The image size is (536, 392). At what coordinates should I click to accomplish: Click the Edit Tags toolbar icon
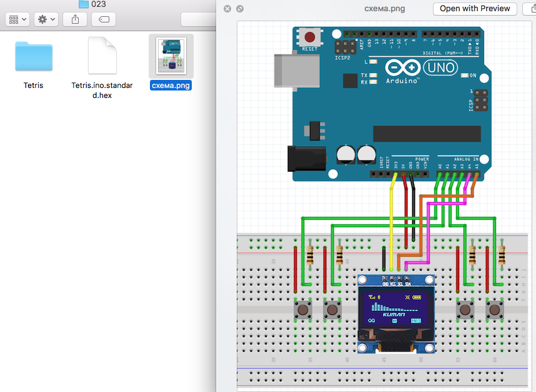[x=104, y=19]
